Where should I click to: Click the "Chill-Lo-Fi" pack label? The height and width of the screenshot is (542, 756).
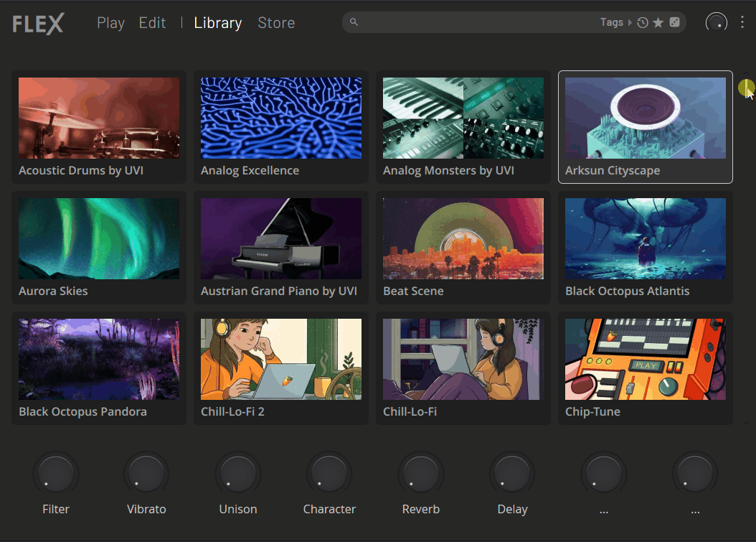[410, 411]
